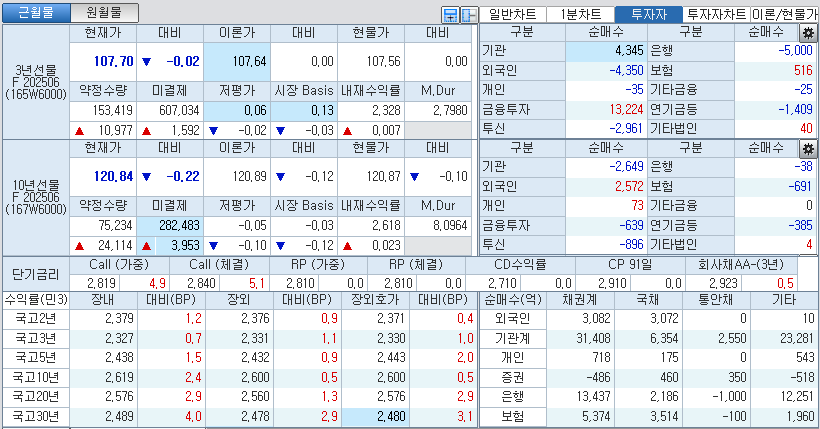
Task: Click volume value 75,234
Action: (103, 226)
